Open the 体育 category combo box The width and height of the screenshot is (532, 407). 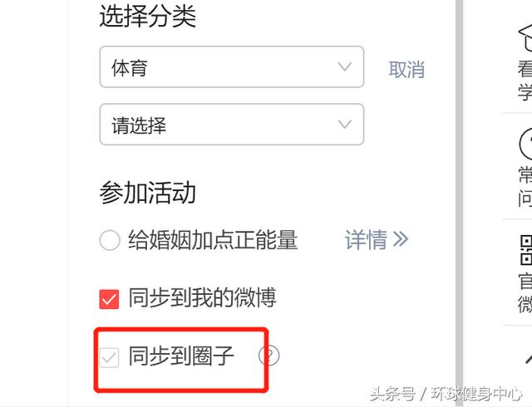pos(232,66)
